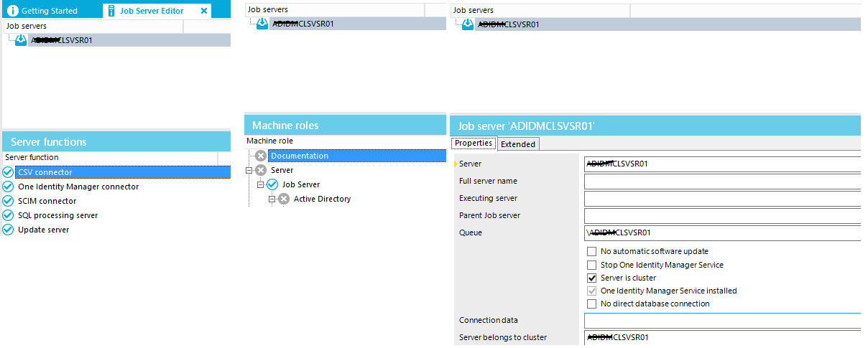This screenshot has width=868, height=348.
Task: Check Stop One Identity Manager Service
Action: pos(592,265)
